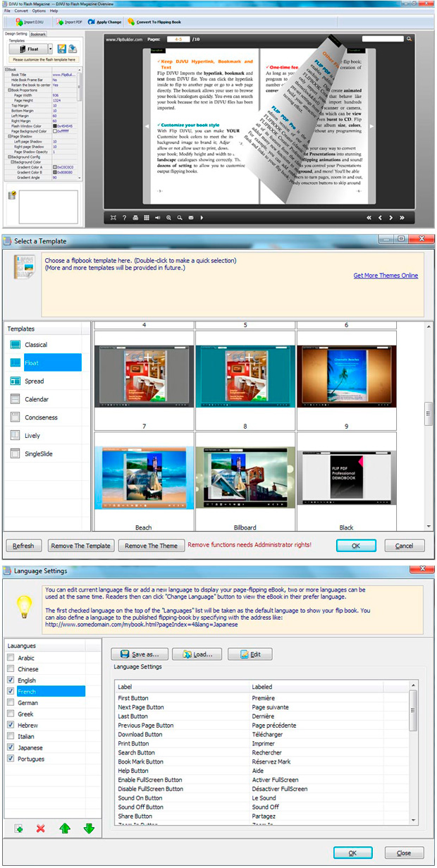Switch to the Design Setting tab
This screenshot has width=437, height=868.
(x=16, y=33)
